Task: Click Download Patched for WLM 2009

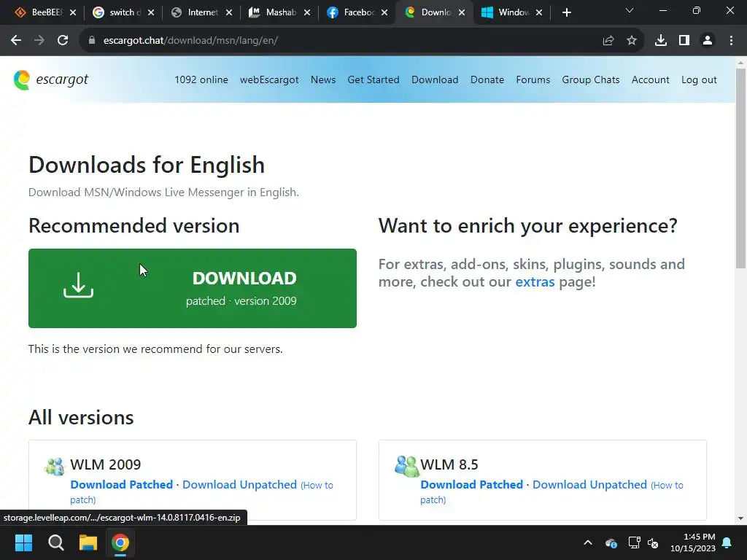Action: pos(122,485)
